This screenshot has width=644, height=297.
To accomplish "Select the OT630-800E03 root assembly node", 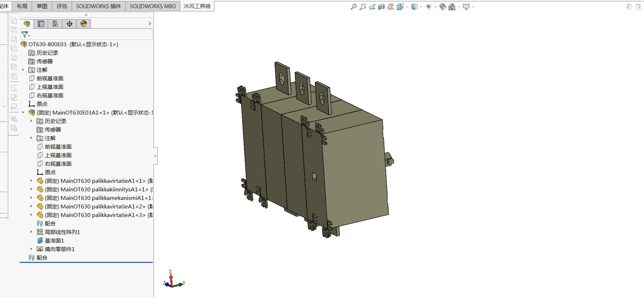I will [x=69, y=44].
